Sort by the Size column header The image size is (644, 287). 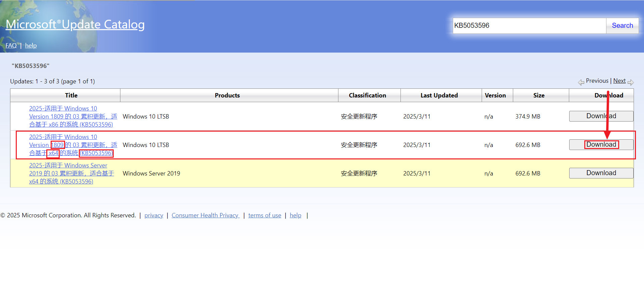tap(541, 95)
